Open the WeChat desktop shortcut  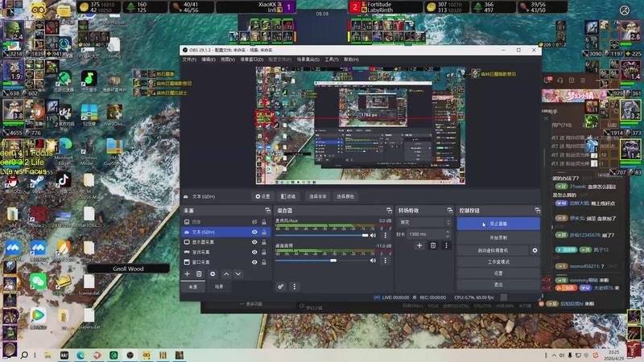click(x=38, y=283)
